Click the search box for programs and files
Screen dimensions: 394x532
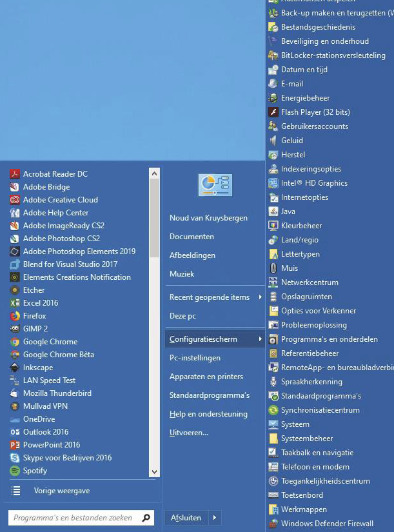pyautogui.click(x=81, y=518)
